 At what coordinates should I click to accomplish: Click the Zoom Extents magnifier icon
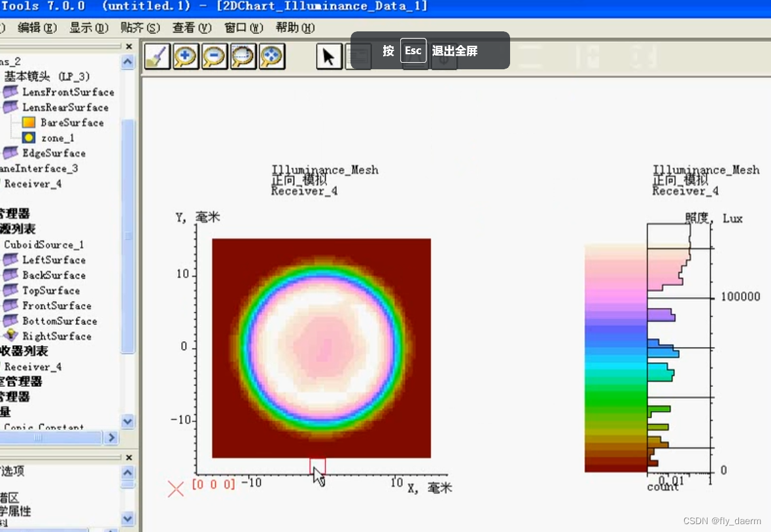(271, 56)
